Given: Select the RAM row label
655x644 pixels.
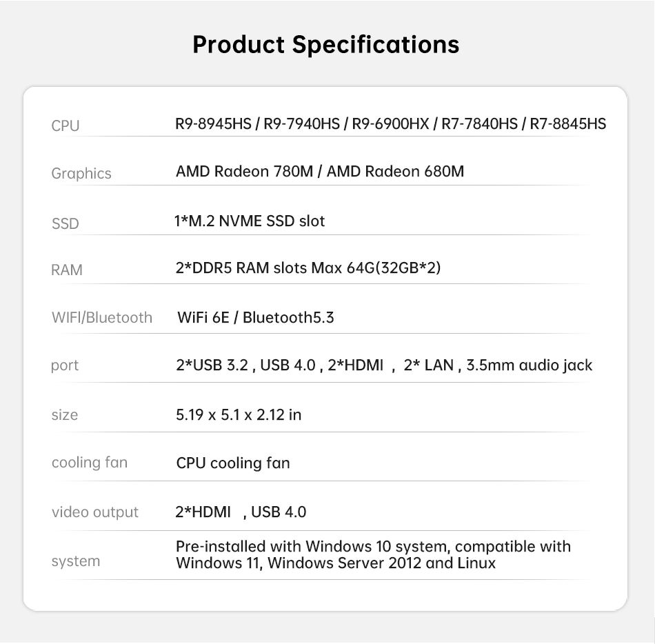Looking at the screenshot, I should [x=66, y=270].
